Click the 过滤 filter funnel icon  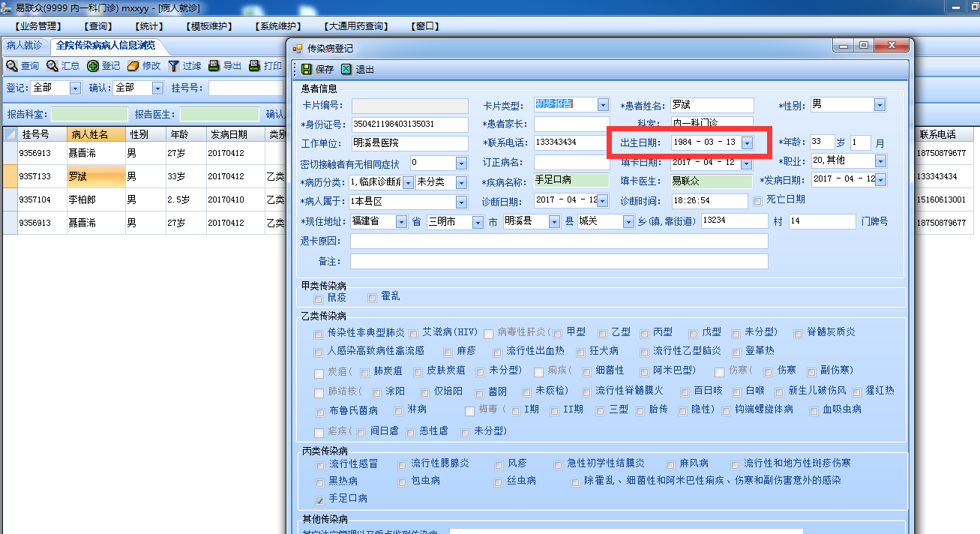click(x=173, y=66)
